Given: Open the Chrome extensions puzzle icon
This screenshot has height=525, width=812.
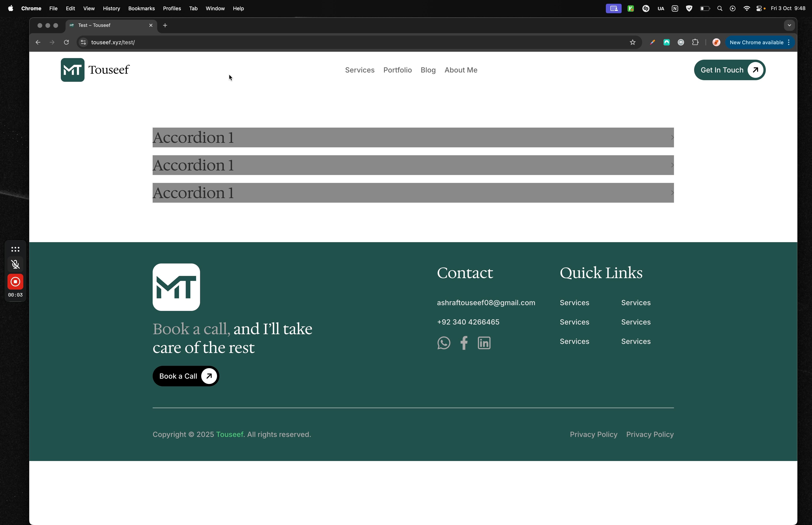Looking at the screenshot, I should coord(695,42).
